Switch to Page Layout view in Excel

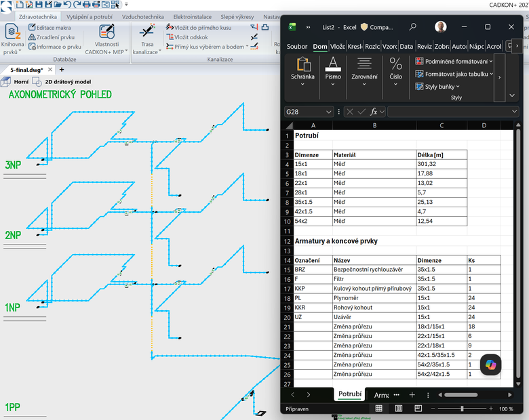[398, 408]
